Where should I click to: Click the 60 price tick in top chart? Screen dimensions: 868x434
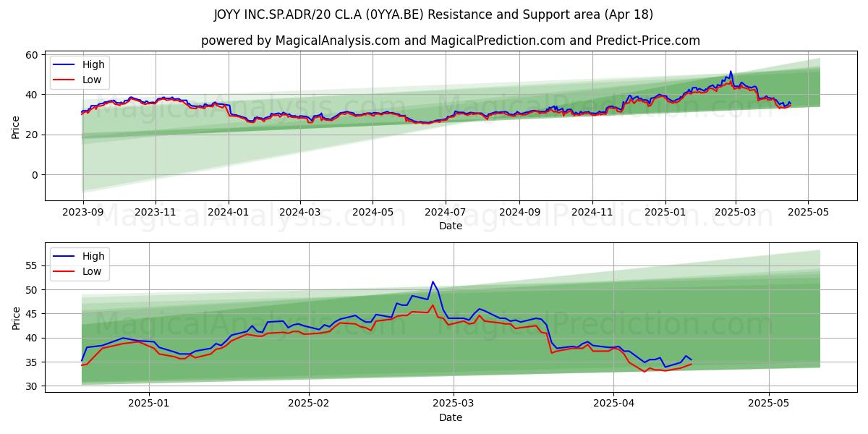click(x=32, y=55)
